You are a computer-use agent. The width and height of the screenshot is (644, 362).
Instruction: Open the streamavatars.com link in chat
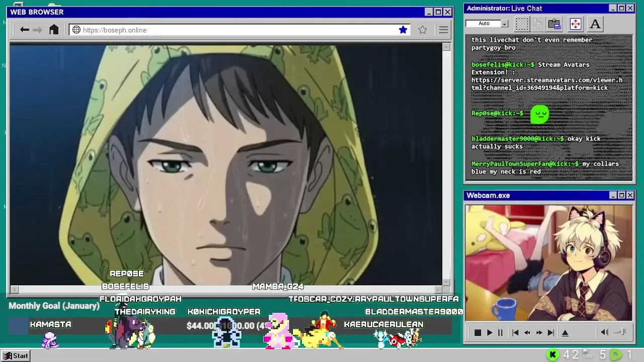pyautogui.click(x=547, y=84)
